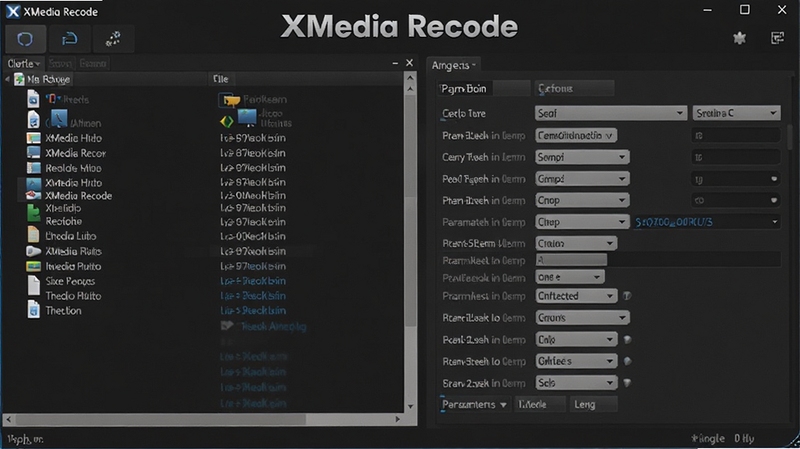
Task: Click the File column header
Action: pyautogui.click(x=220, y=79)
